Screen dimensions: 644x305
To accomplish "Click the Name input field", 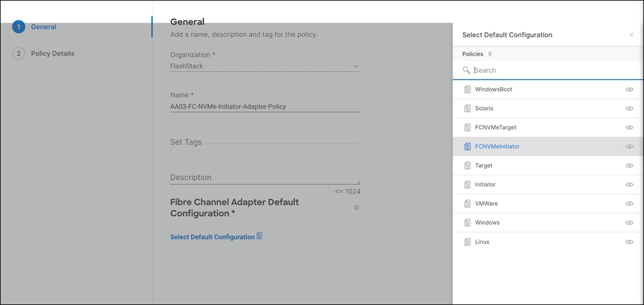I will [265, 107].
